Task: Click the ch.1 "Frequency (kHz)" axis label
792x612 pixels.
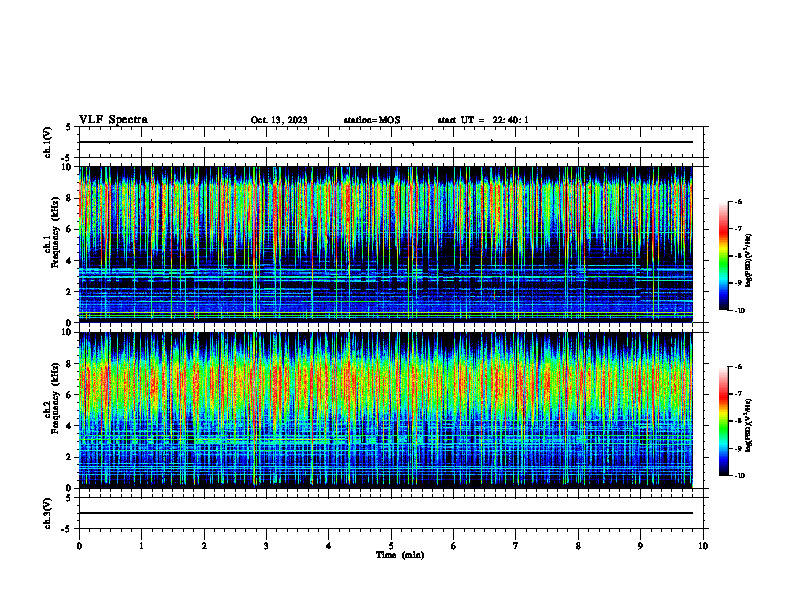Action: (x=55, y=232)
